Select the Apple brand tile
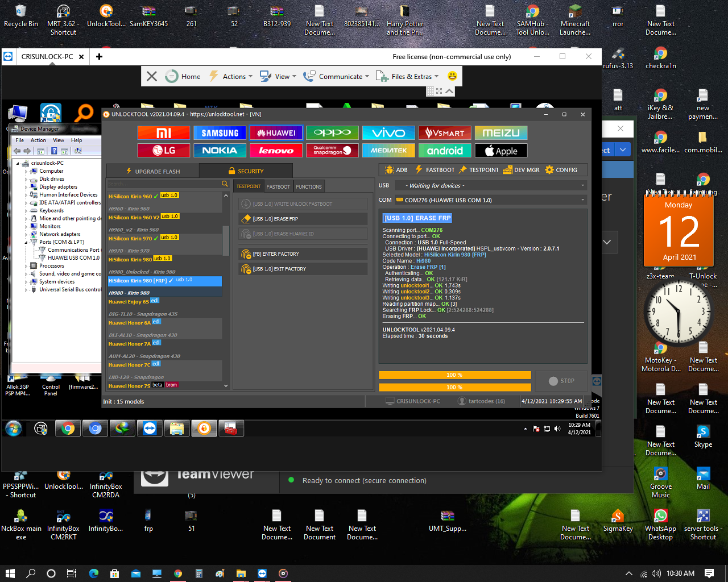 501,150
